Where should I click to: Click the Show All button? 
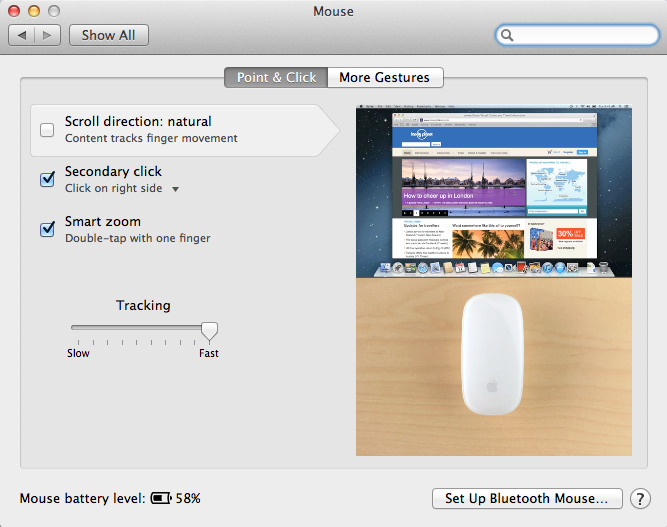point(108,35)
